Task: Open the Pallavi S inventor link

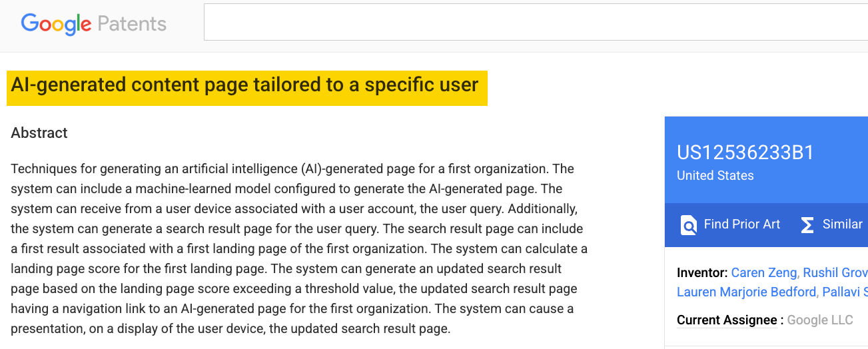Action: pos(844,292)
